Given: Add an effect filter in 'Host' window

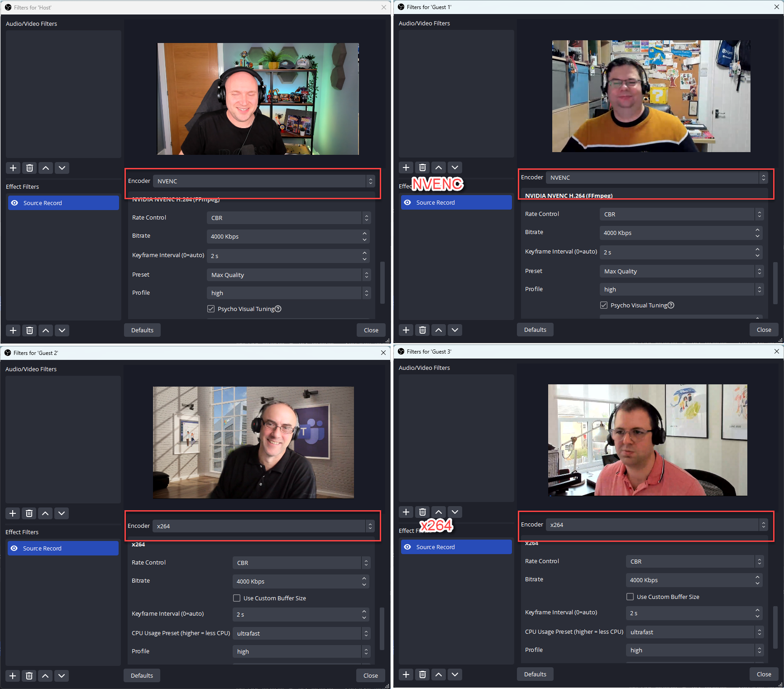Looking at the screenshot, I should pyautogui.click(x=13, y=330).
